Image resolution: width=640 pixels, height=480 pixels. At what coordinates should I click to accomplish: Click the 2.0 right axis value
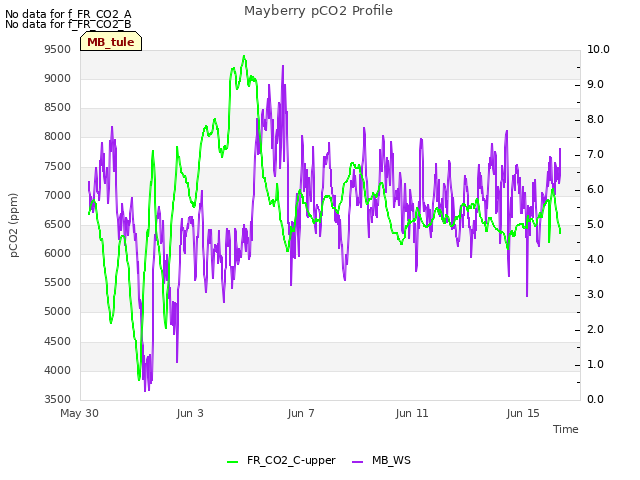(x=595, y=330)
